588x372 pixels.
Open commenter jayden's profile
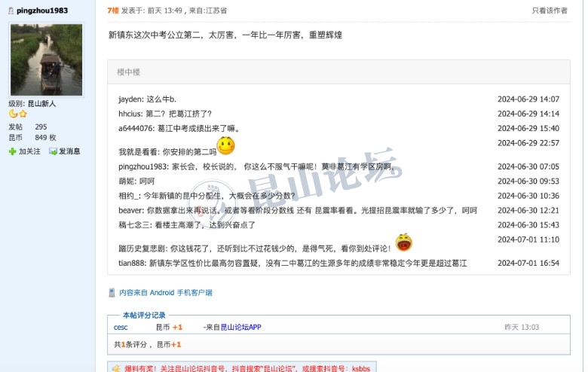click(130, 99)
